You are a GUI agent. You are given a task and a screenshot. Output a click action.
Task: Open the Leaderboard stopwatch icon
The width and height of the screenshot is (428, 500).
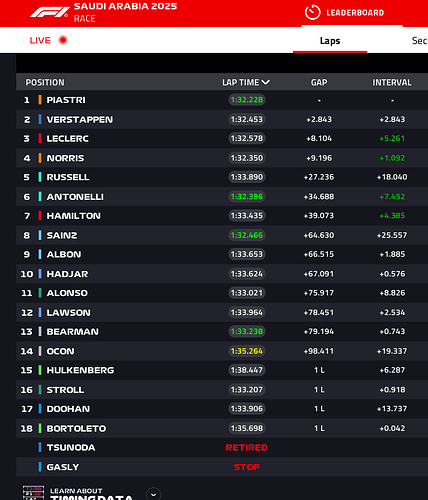(312, 13)
